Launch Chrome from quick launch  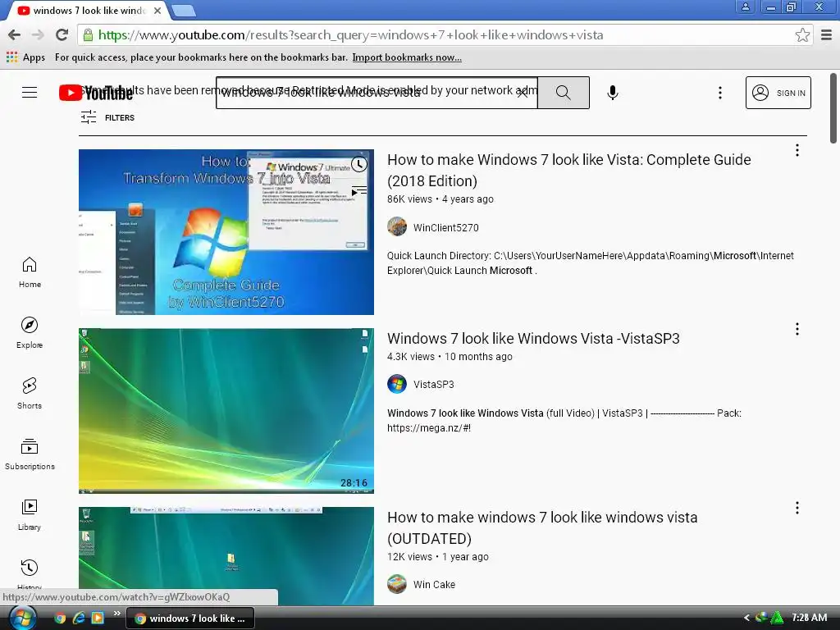[x=60, y=619]
